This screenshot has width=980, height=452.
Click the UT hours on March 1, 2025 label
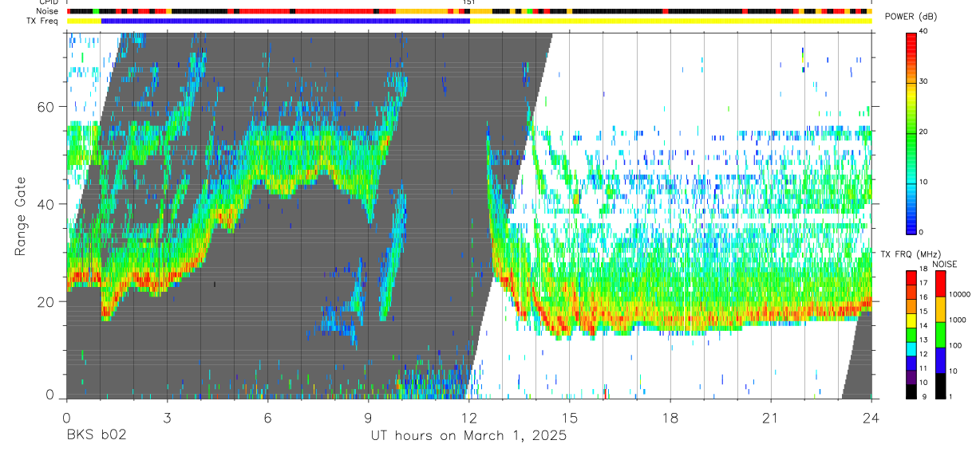tap(468, 436)
